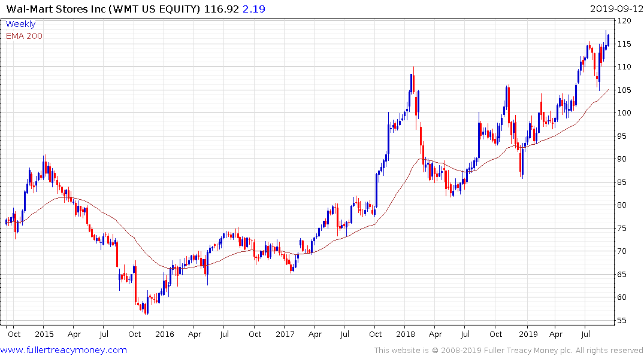Click the 80 price axis label

(622, 205)
